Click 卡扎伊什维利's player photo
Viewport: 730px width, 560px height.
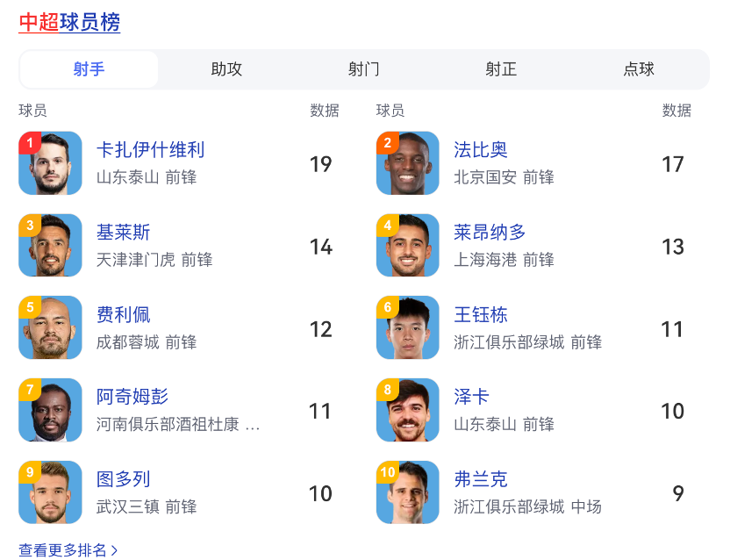[x=50, y=163]
